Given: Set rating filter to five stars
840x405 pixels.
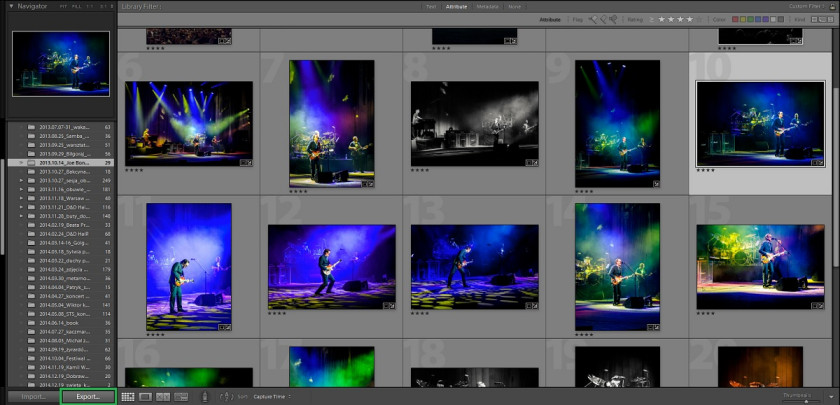Looking at the screenshot, I should tap(700, 19).
